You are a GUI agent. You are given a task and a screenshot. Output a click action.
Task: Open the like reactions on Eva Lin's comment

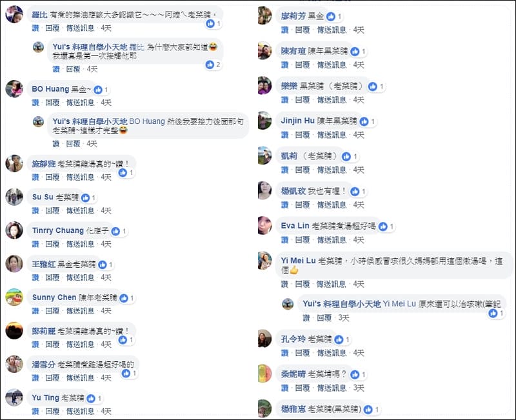383,226
